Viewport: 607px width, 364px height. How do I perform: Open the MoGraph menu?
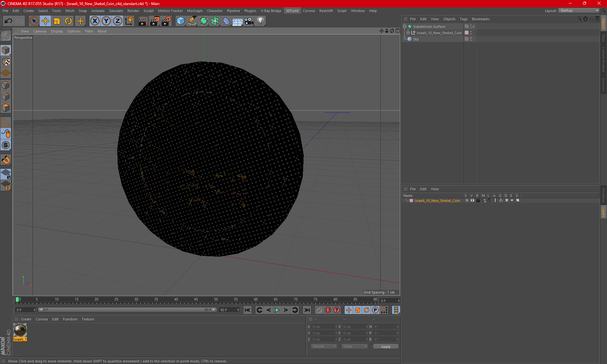195,11
